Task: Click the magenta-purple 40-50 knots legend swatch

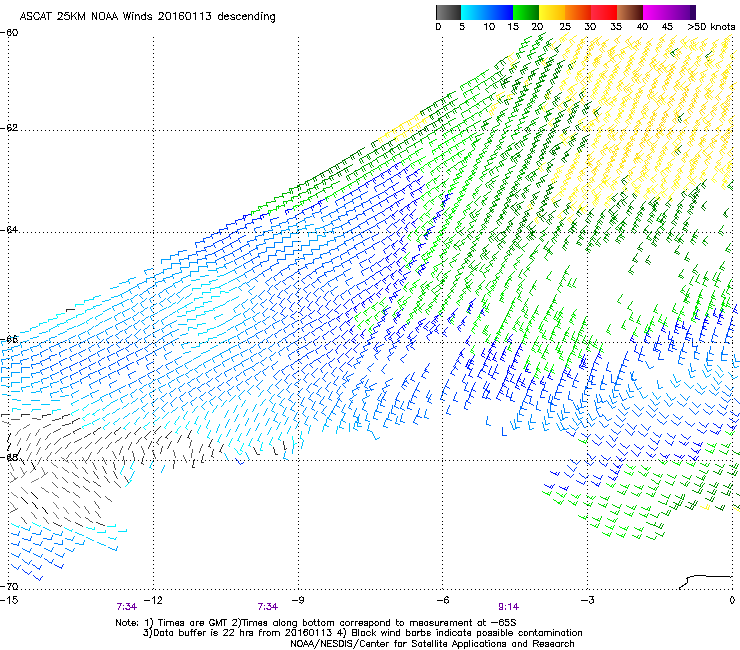Action: (669, 12)
